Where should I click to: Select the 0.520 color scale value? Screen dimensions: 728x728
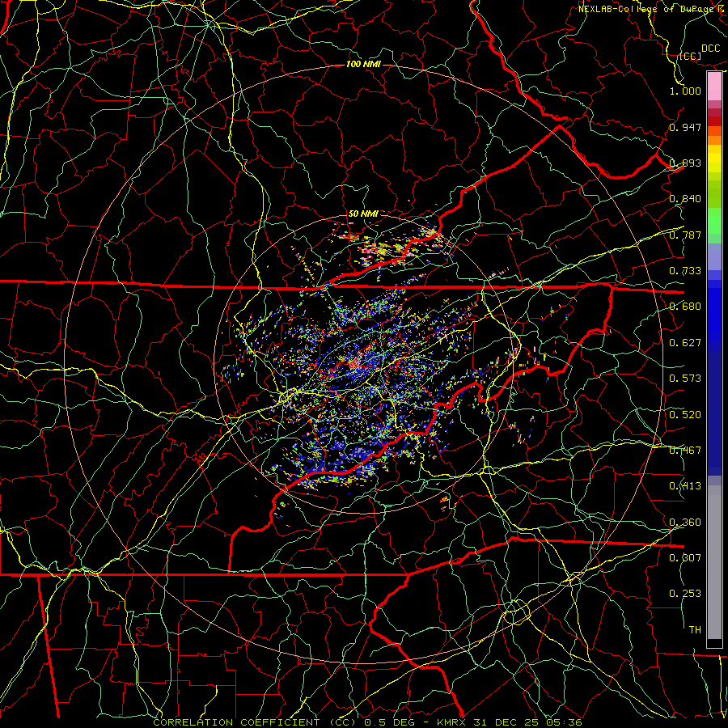point(685,415)
